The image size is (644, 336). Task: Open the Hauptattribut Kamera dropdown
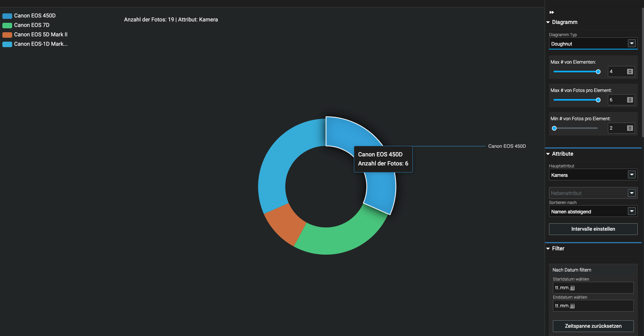(x=593, y=175)
